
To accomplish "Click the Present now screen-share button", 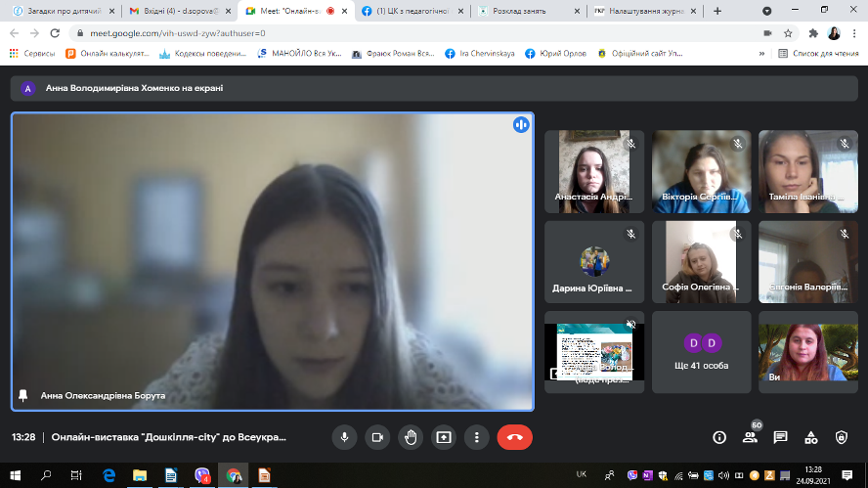I will pyautogui.click(x=444, y=437).
